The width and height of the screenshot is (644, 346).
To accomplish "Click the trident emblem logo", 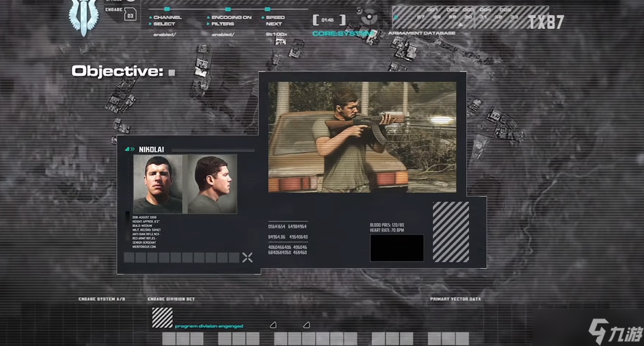I will tap(83, 17).
